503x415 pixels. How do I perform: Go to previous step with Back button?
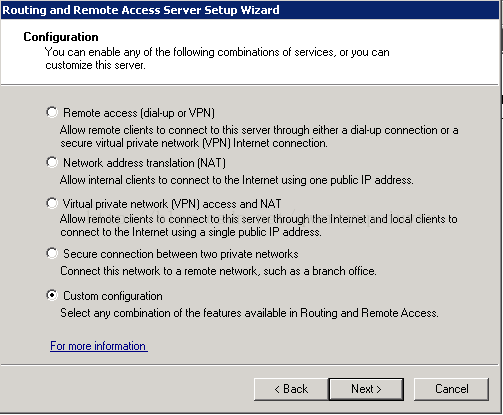[291, 389]
